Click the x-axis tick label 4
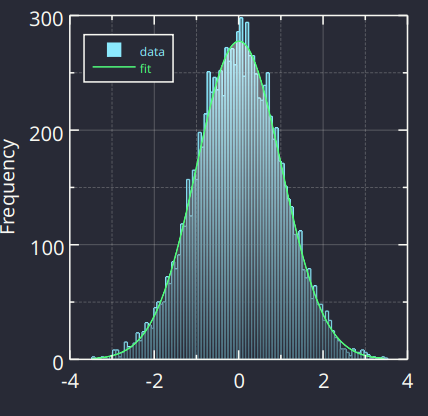The image size is (428, 416). tap(408, 381)
